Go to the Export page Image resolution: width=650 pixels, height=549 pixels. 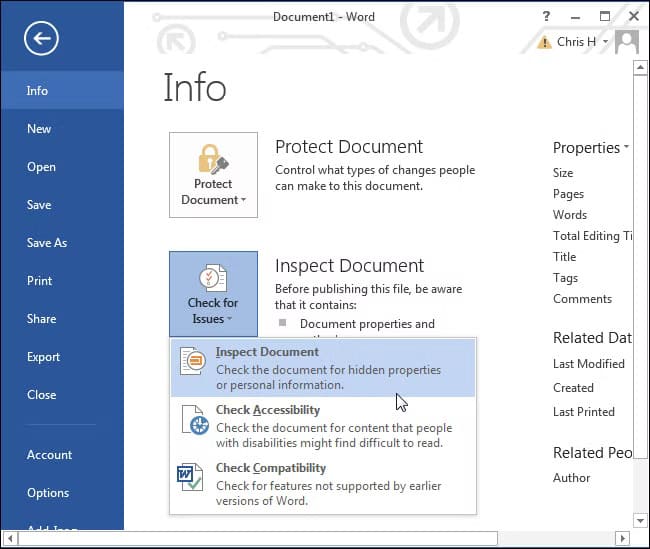pyautogui.click(x=44, y=357)
